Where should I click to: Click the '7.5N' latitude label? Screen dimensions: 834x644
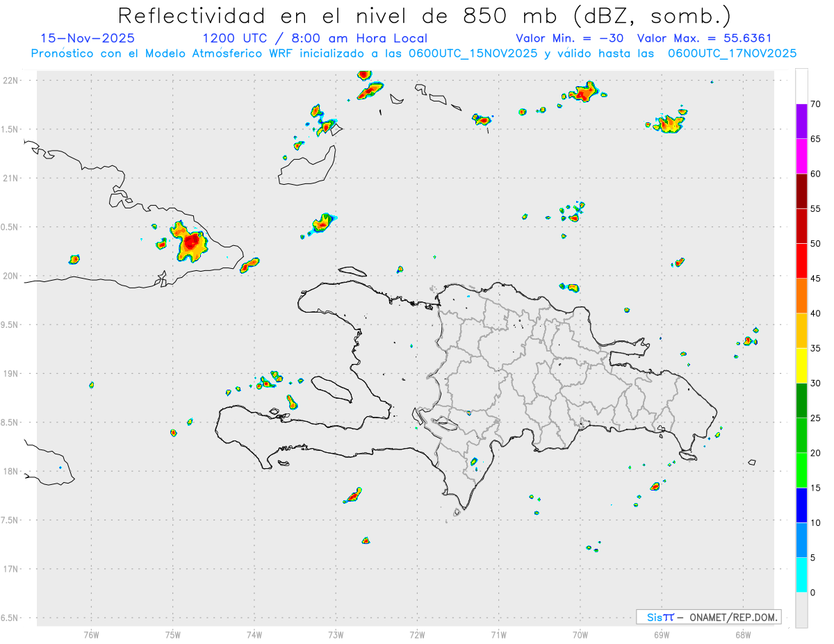click(x=10, y=520)
